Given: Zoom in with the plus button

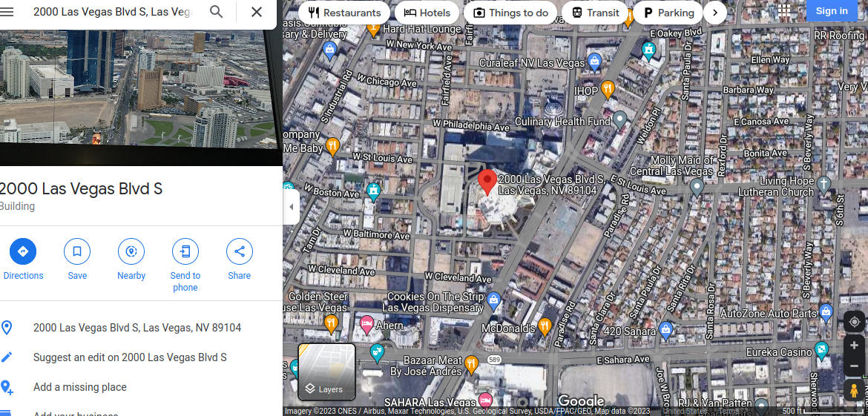Looking at the screenshot, I should click(854, 346).
